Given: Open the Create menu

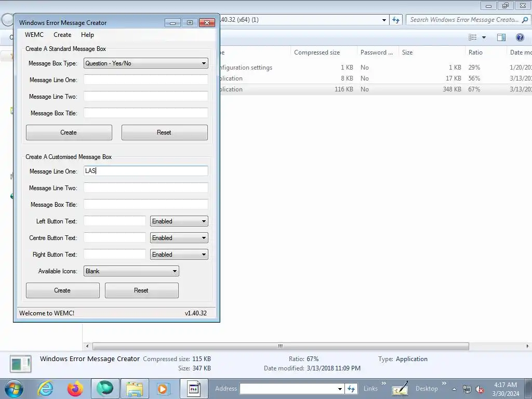Looking at the screenshot, I should [x=62, y=35].
